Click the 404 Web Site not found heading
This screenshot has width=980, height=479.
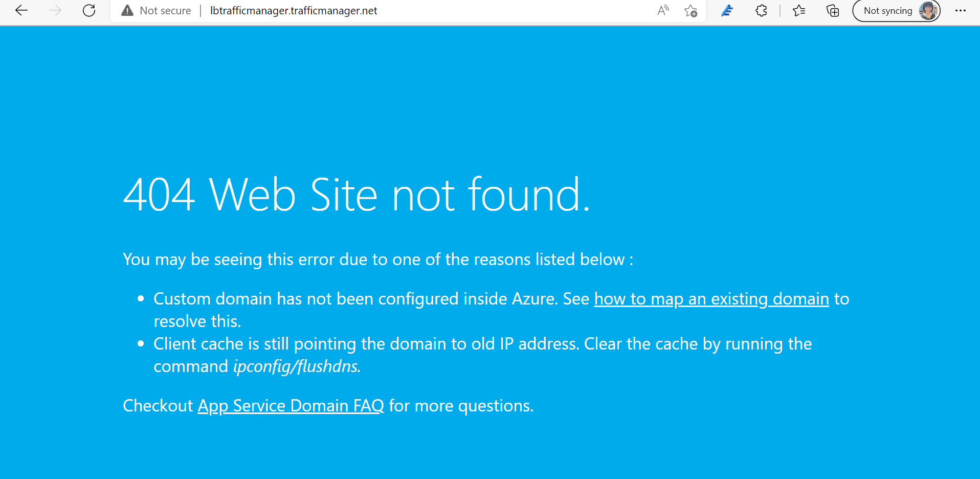click(357, 194)
